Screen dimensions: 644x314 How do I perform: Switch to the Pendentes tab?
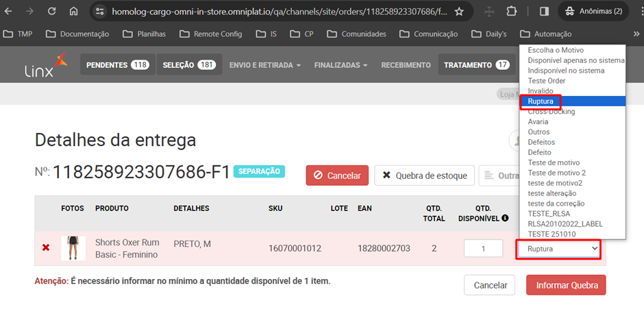[117, 65]
